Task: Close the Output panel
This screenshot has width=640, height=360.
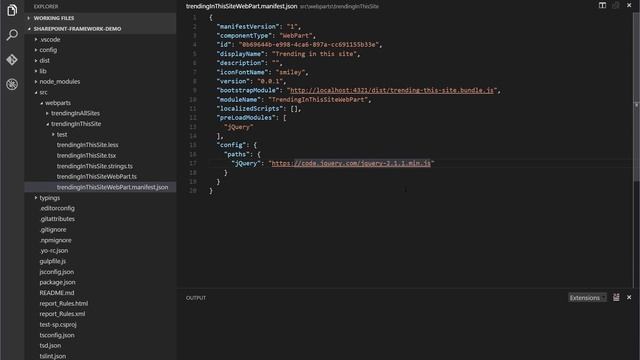Action: (x=629, y=298)
